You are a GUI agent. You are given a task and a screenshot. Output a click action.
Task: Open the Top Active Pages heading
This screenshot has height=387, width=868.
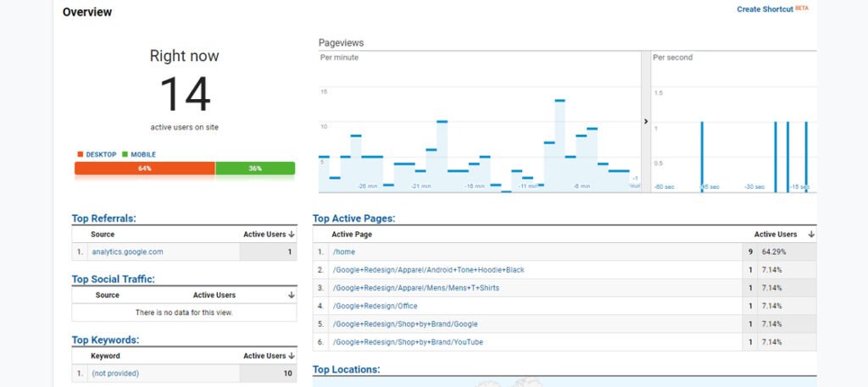click(x=353, y=218)
